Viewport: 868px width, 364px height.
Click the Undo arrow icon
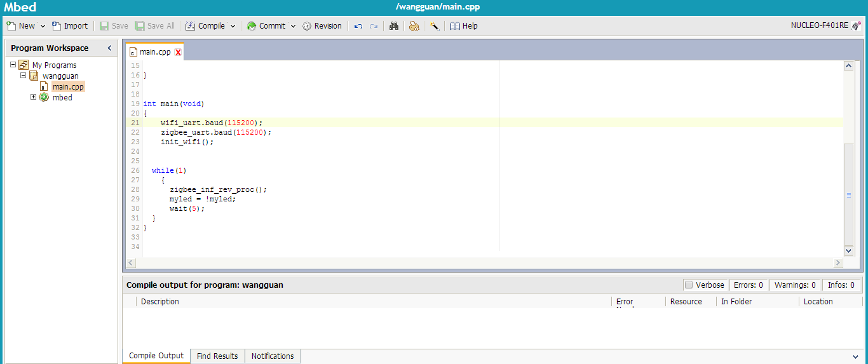358,26
